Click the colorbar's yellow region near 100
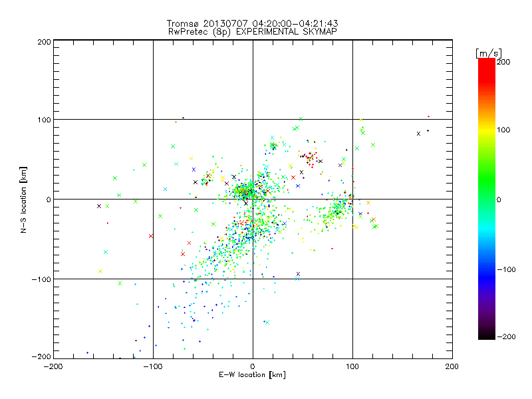The height and width of the screenshot is (399, 532). pyautogui.click(x=487, y=130)
